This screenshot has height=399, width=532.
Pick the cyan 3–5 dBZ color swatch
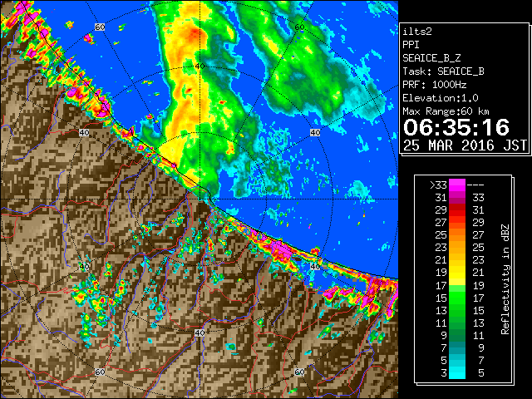(457, 372)
